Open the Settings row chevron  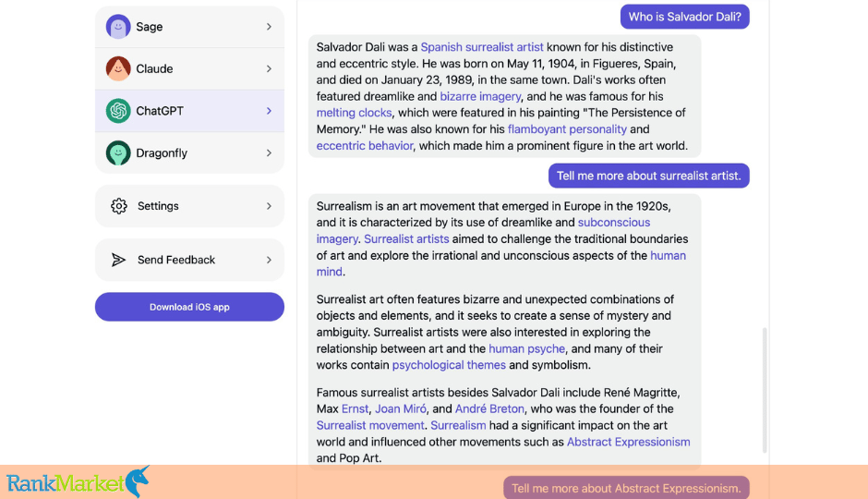tap(269, 206)
